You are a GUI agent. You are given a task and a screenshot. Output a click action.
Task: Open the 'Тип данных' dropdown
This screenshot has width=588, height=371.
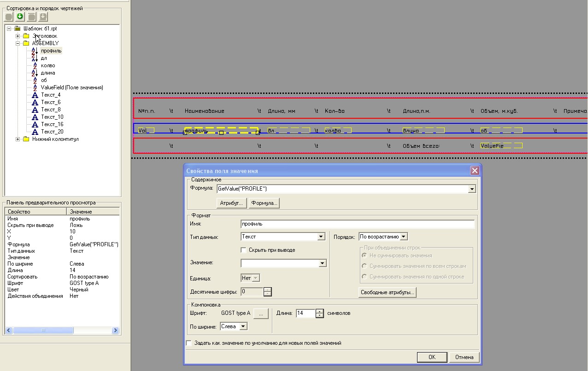tap(321, 237)
